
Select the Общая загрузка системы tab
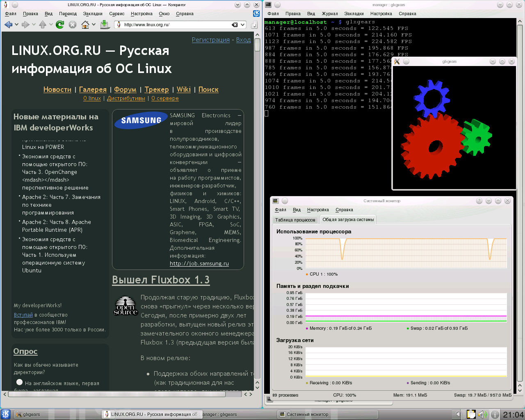pyautogui.click(x=348, y=219)
